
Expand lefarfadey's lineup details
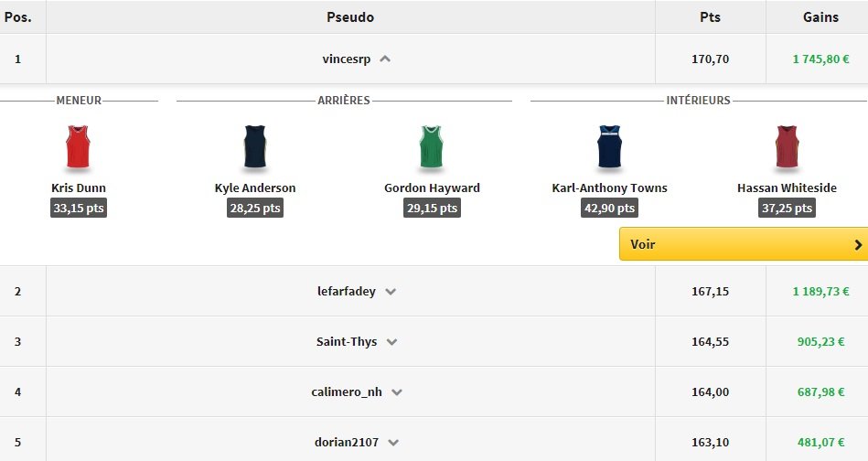coord(391,293)
